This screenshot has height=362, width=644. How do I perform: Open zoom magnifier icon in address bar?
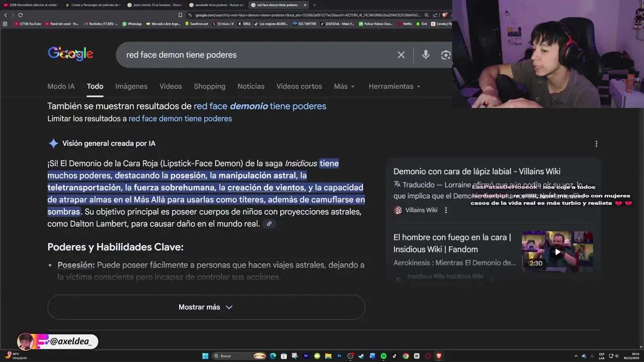(x=427, y=15)
